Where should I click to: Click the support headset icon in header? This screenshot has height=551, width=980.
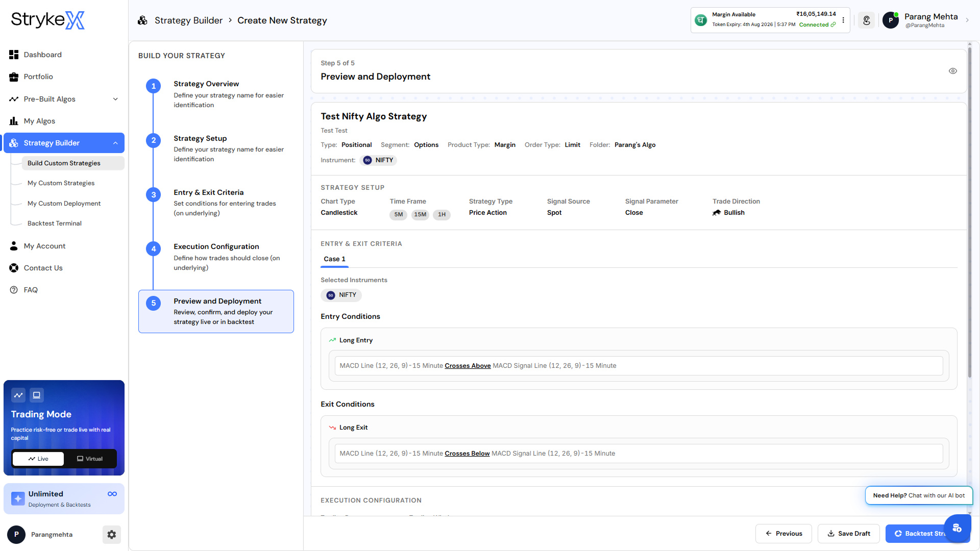pyautogui.click(x=866, y=20)
